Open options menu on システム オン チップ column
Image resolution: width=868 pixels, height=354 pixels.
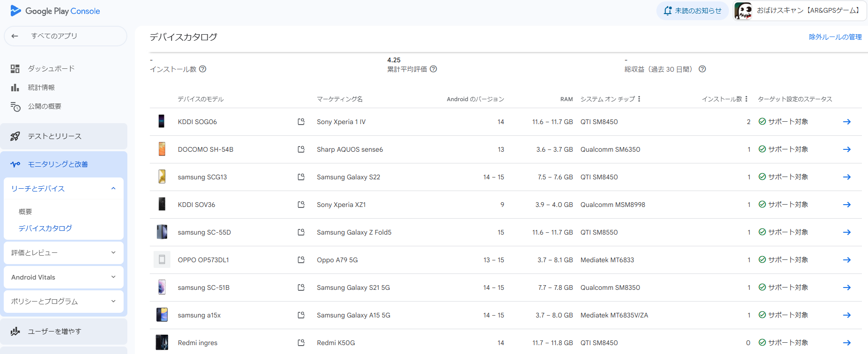[639, 99]
